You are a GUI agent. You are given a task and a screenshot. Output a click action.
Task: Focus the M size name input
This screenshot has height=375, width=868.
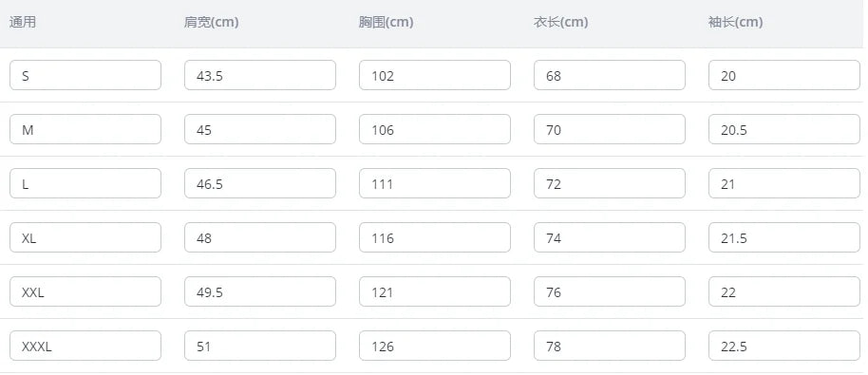pos(85,129)
